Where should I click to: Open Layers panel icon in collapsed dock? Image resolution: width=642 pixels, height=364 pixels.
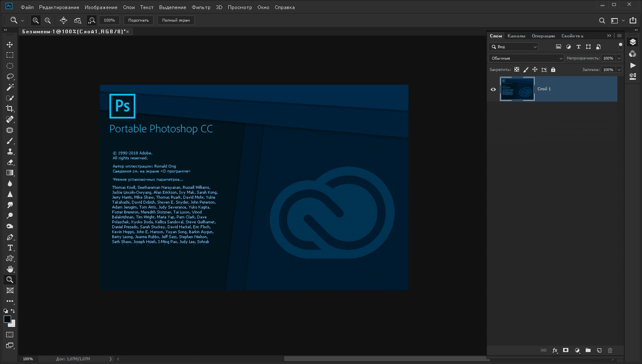pos(633,42)
